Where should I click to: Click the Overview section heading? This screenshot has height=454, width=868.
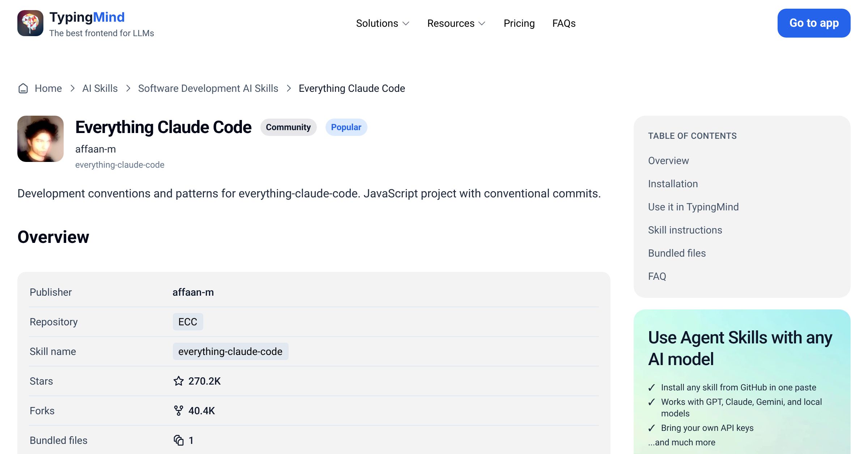coord(53,237)
